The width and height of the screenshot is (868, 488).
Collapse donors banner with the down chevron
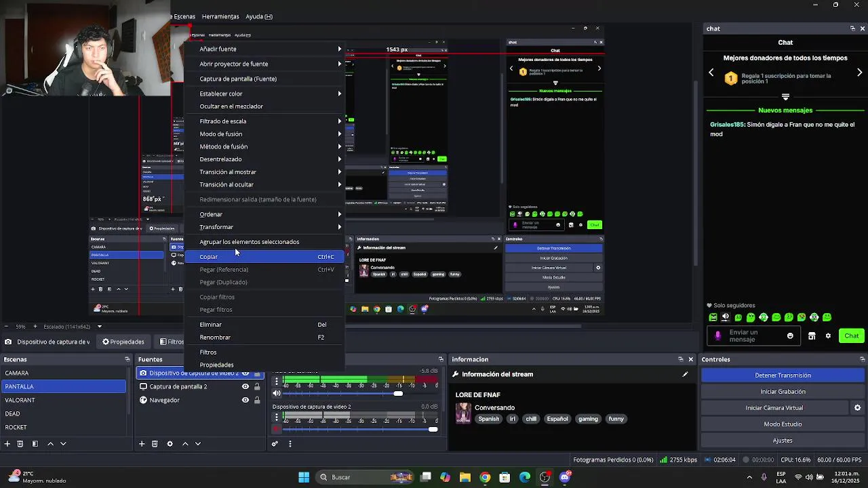(x=785, y=97)
